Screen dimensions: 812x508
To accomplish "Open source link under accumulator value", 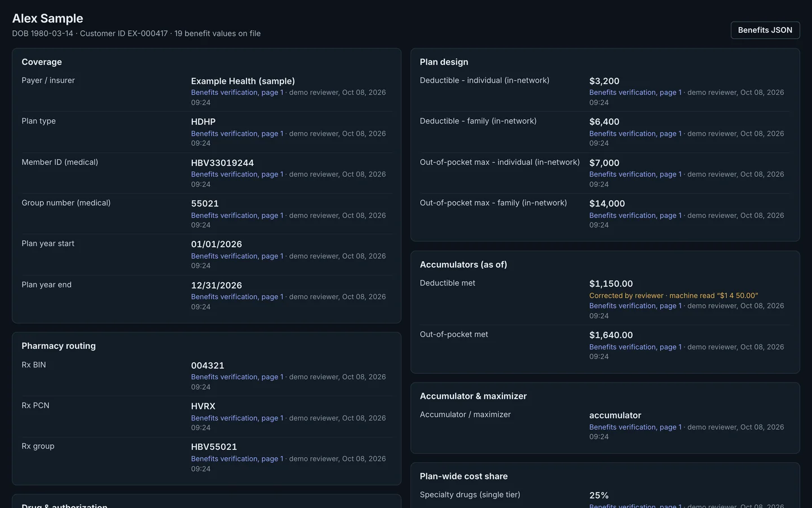I will coord(636,427).
